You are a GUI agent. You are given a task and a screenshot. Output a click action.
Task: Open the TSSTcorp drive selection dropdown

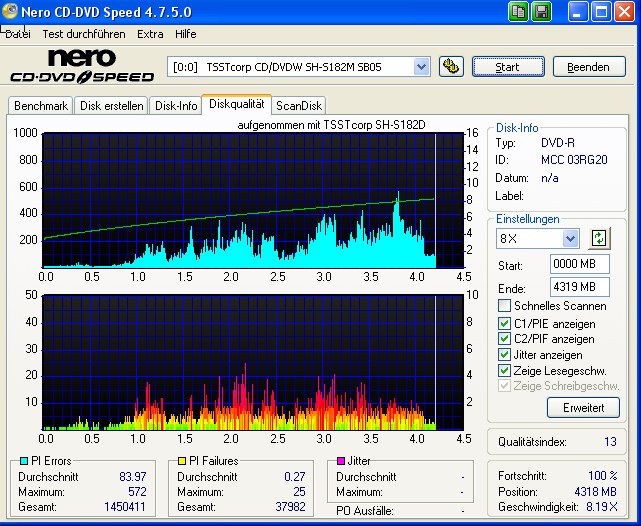[421, 67]
